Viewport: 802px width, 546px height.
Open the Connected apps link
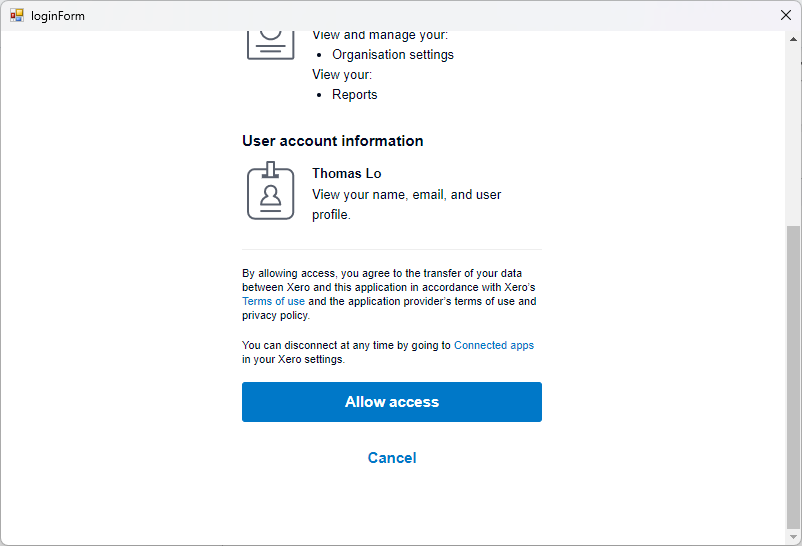point(494,345)
